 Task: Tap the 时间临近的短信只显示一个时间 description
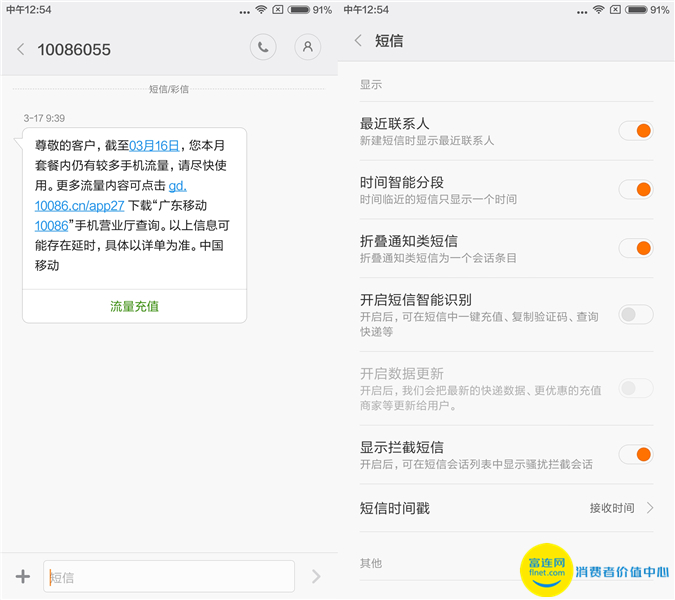pyautogui.click(x=438, y=199)
